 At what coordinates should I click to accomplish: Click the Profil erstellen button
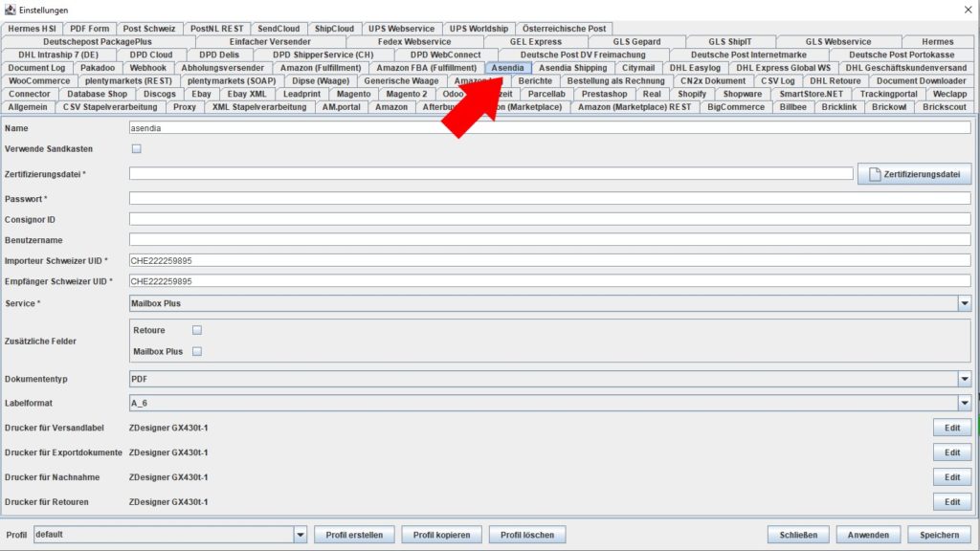pos(354,535)
